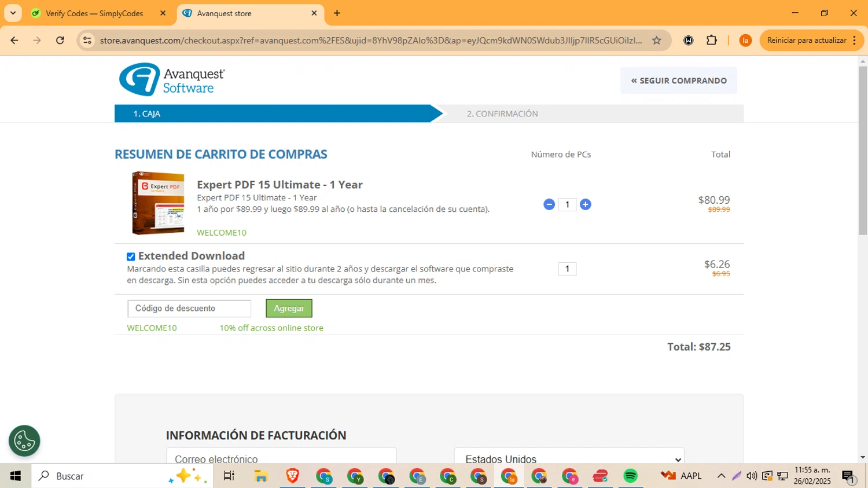Switch to the Verify Codes — SimplyCodes tab

coord(94,13)
